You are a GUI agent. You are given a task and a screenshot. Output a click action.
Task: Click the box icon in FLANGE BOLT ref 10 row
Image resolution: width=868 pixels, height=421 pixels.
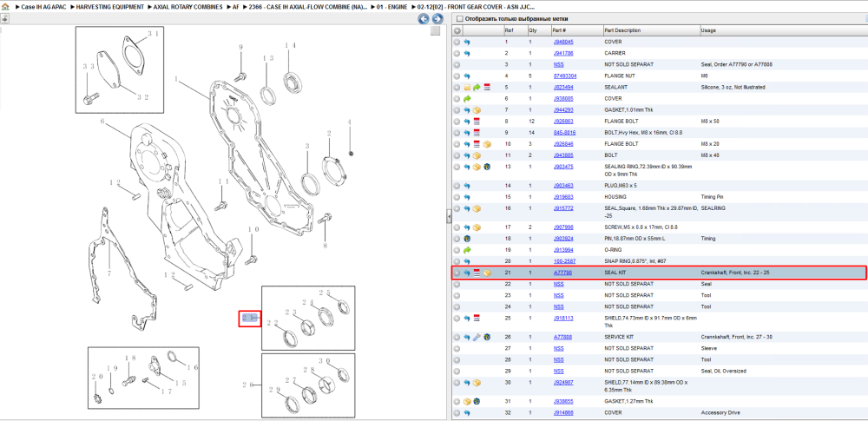pos(487,143)
